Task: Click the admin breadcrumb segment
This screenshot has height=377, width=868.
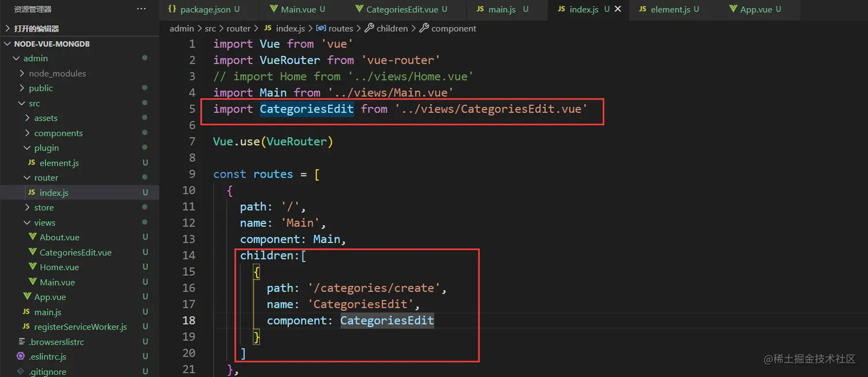Action: point(181,28)
